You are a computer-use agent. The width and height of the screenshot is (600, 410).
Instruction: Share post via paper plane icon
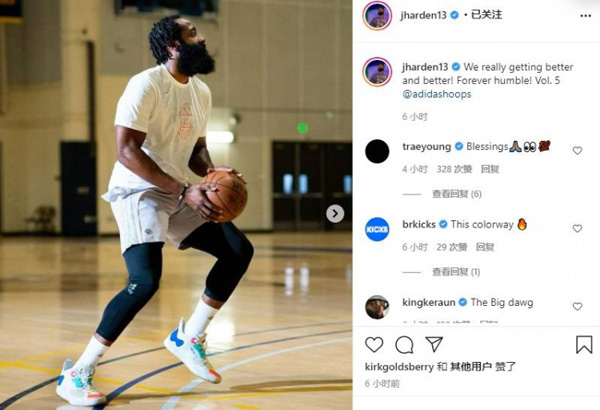(434, 344)
